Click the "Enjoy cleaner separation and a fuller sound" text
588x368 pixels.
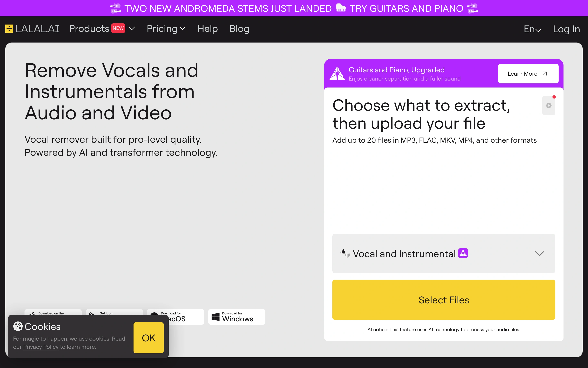(x=404, y=79)
